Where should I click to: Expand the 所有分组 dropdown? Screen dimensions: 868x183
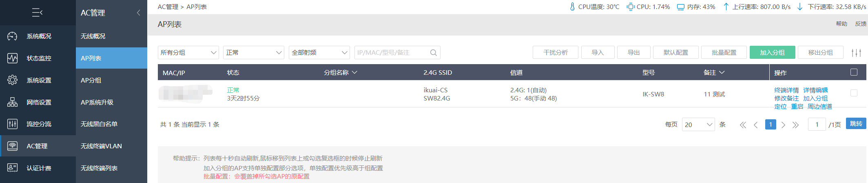point(188,53)
